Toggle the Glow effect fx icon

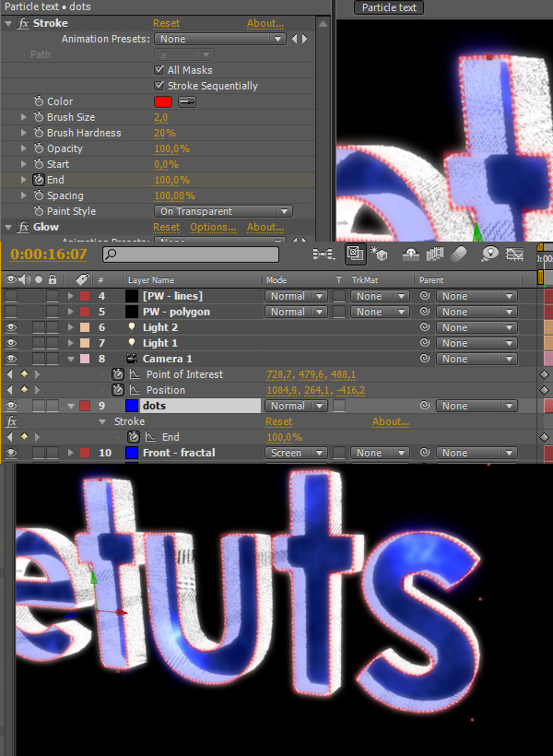click(23, 227)
